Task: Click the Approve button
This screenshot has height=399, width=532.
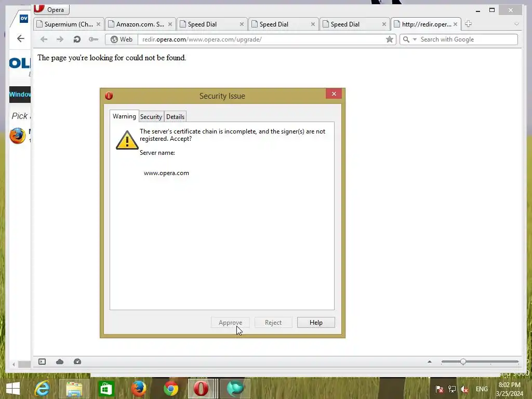Action: (230, 322)
